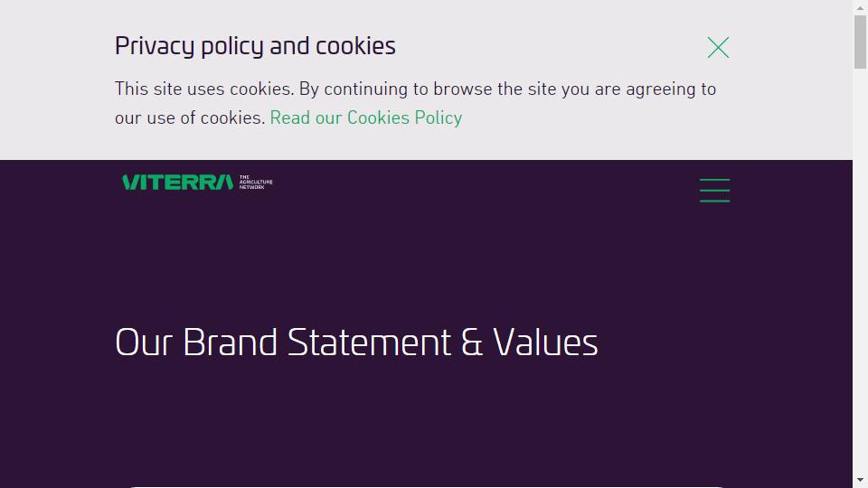This screenshot has height=488, width=868.
Task: Click the green Viterra logo wordmark
Action: tap(178, 182)
